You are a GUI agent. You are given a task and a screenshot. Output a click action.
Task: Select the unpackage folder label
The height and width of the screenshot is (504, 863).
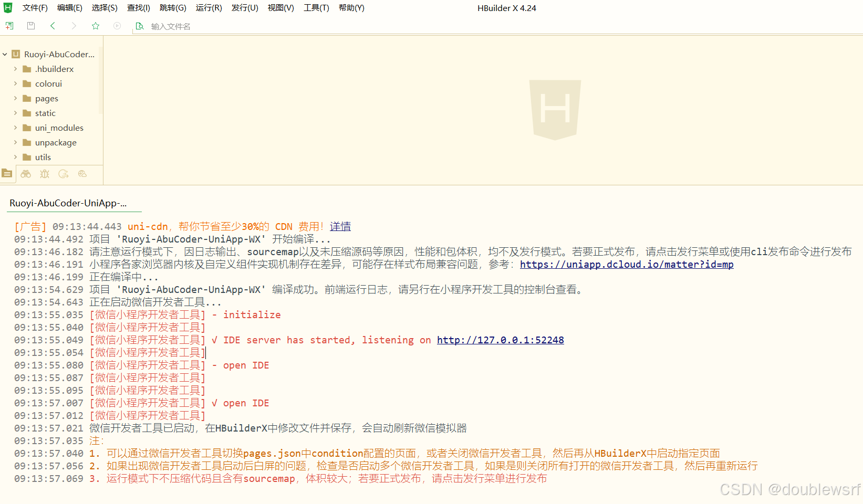point(56,142)
